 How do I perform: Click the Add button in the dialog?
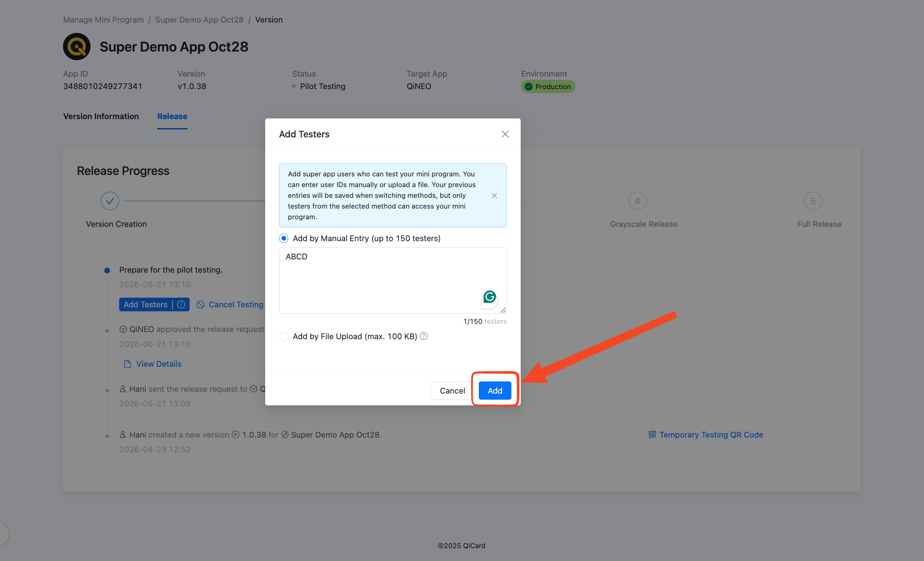point(495,390)
